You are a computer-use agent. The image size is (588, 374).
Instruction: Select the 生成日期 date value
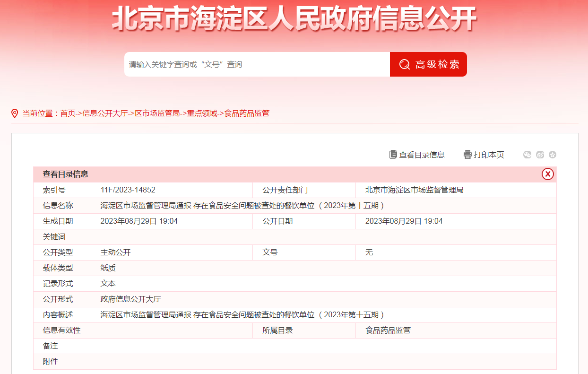tap(139, 221)
